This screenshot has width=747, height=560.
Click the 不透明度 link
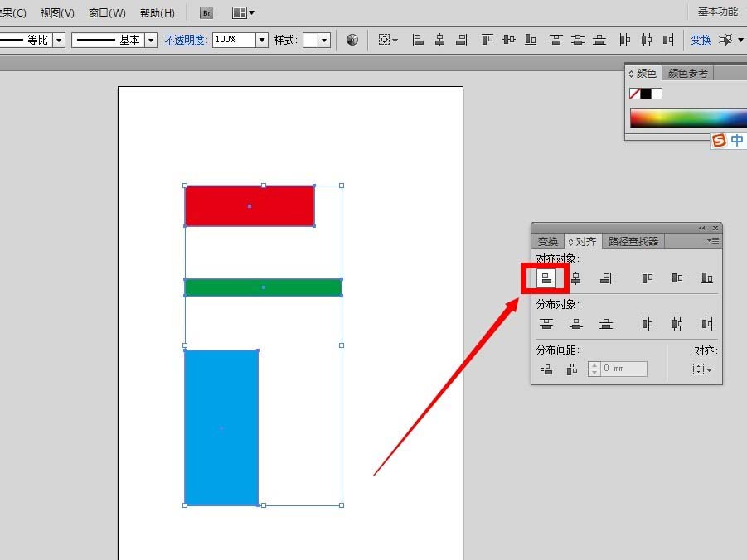click(187, 40)
